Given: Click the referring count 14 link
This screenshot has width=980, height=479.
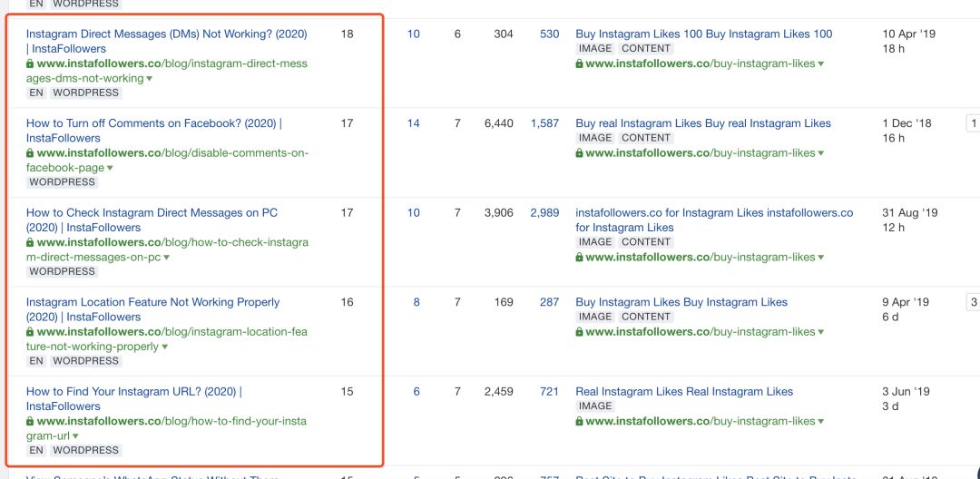Looking at the screenshot, I should click(414, 123).
